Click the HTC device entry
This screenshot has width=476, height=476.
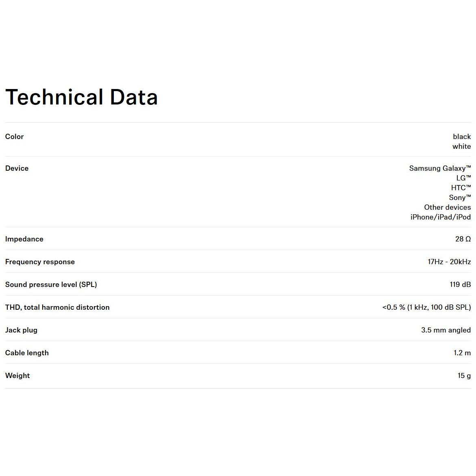tap(461, 188)
